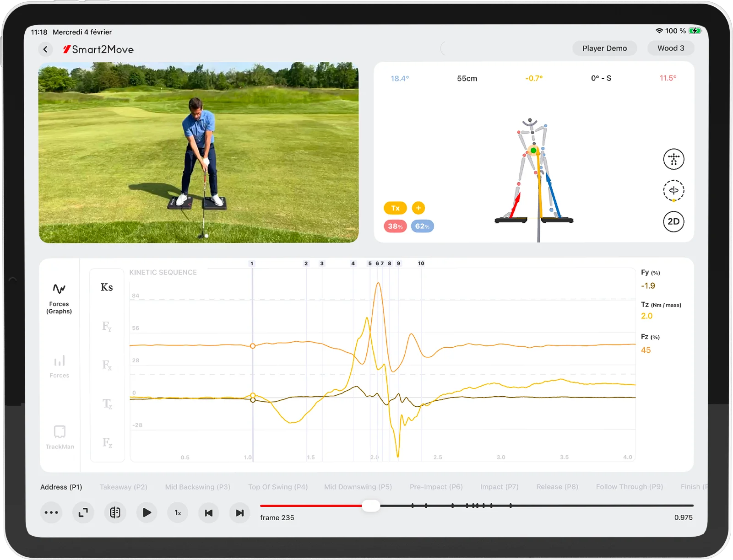This screenshot has height=560, width=733.
Task: Toggle the Tx force vector display
Action: tap(395, 208)
